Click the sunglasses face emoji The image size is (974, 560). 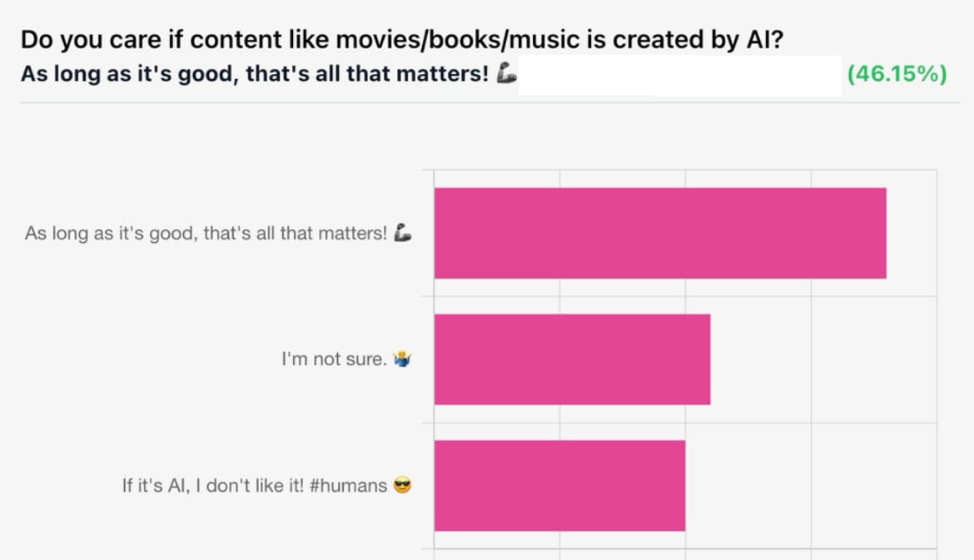click(x=403, y=485)
